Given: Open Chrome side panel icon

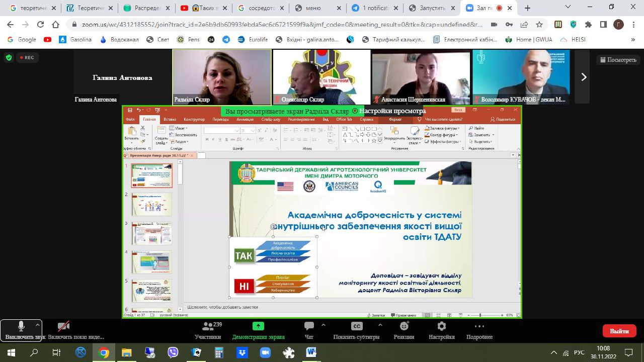Looking at the screenshot, I should [603, 25].
